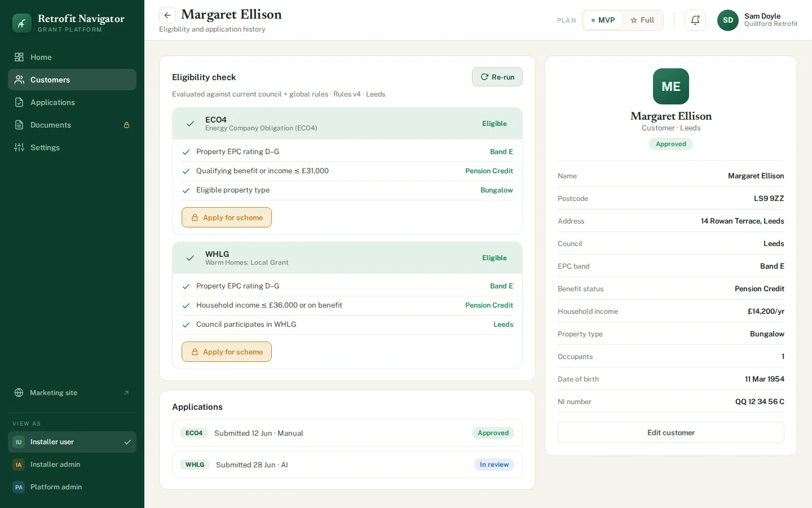Click the IA avatar badge
Viewport: 812px width, 508px height.
[19, 465]
